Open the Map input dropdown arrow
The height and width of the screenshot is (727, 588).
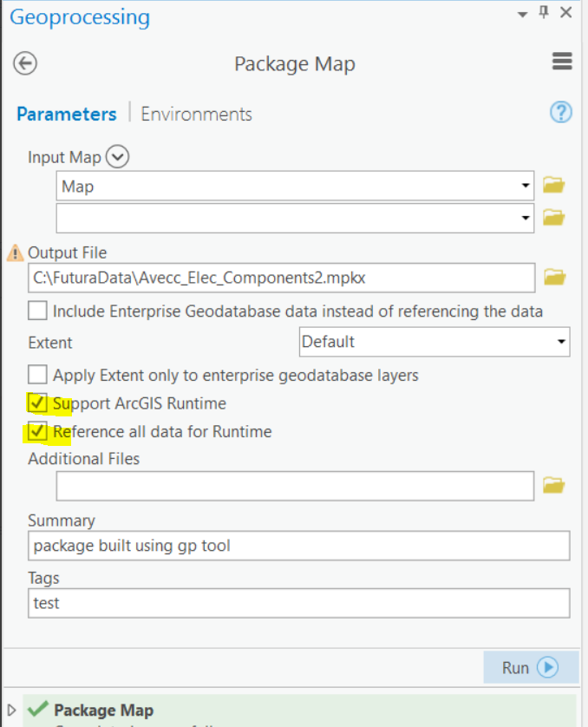526,186
